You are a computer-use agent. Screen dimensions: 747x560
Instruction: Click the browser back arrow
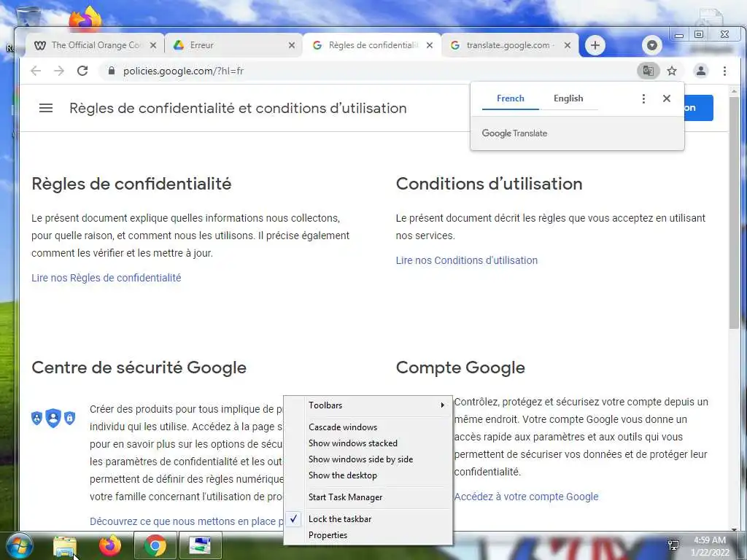click(x=36, y=71)
